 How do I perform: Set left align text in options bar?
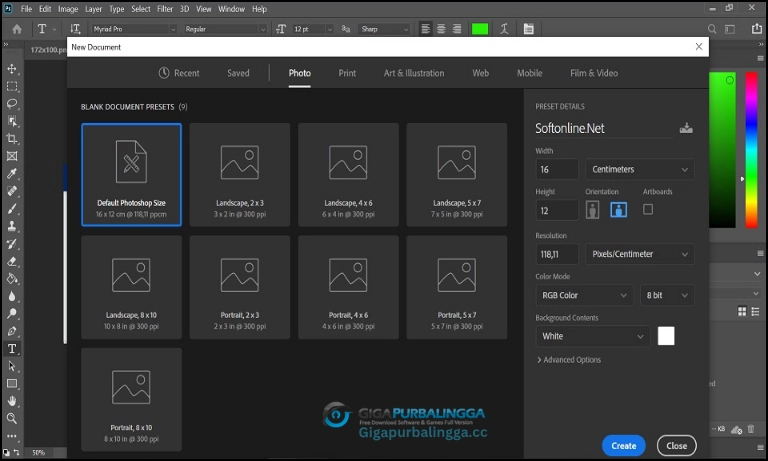426,29
